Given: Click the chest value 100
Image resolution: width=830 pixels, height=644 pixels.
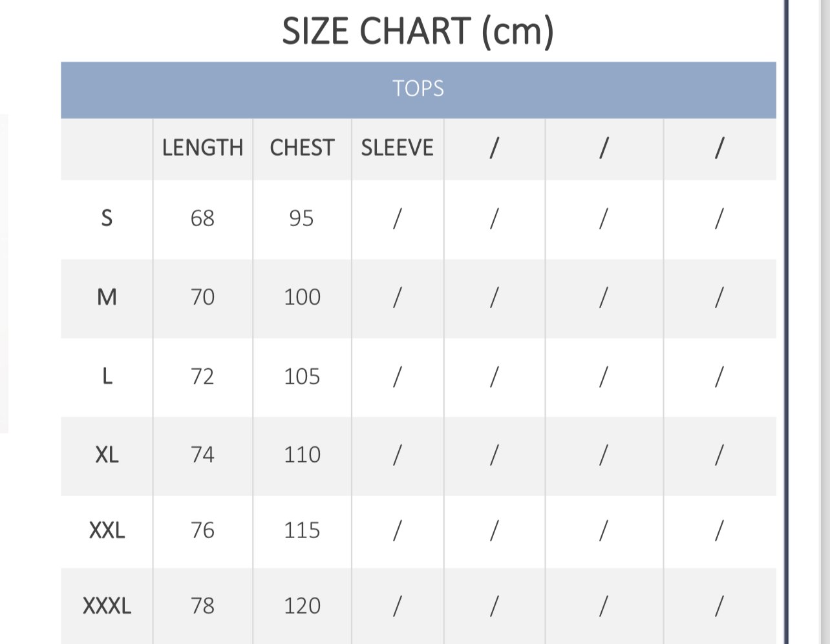Looking at the screenshot, I should pyautogui.click(x=302, y=297).
